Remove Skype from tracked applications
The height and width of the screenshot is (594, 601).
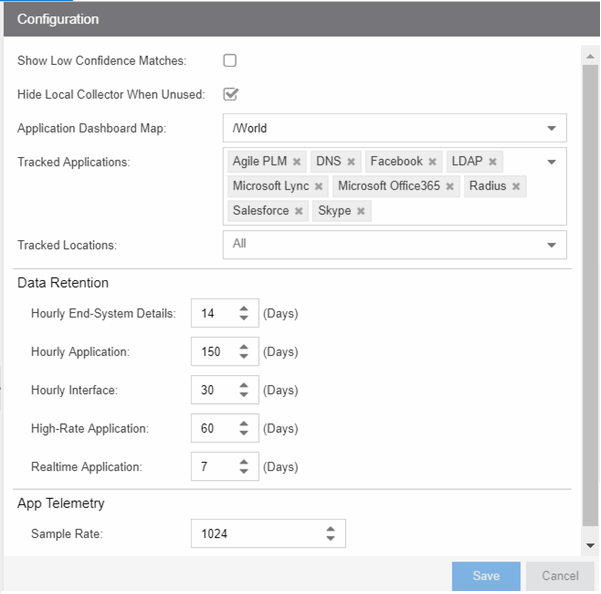[360, 212]
